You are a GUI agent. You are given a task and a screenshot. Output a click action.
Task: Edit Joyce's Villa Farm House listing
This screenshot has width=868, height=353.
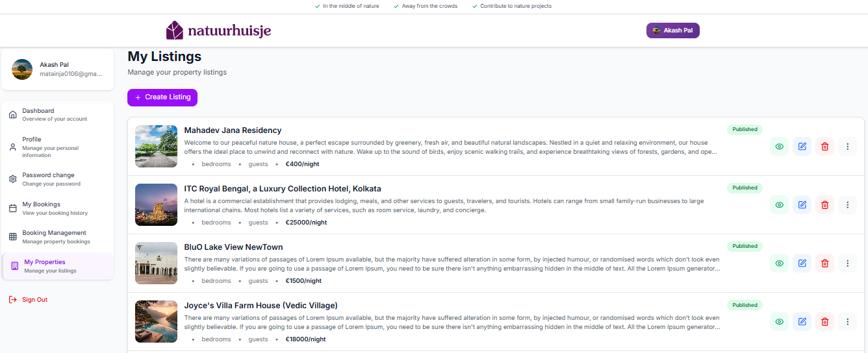coord(802,322)
